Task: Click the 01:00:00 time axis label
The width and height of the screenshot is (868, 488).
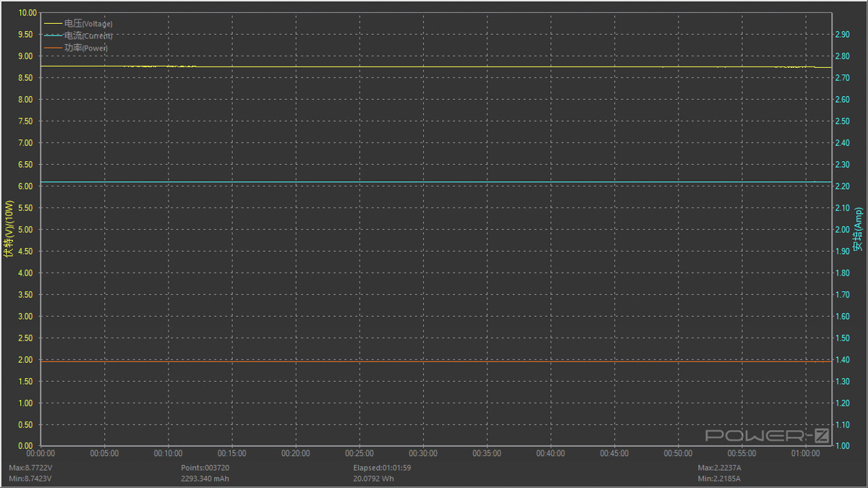Action: [806, 453]
